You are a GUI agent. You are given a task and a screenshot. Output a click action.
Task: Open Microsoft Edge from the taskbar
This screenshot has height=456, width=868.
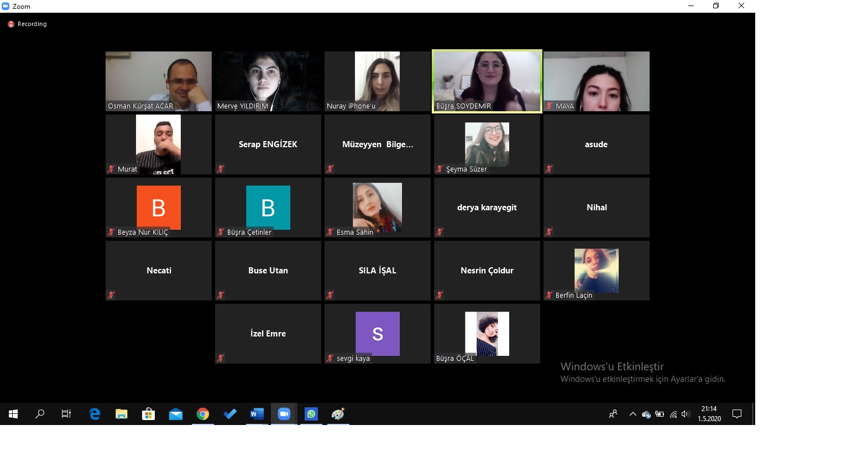[95, 414]
